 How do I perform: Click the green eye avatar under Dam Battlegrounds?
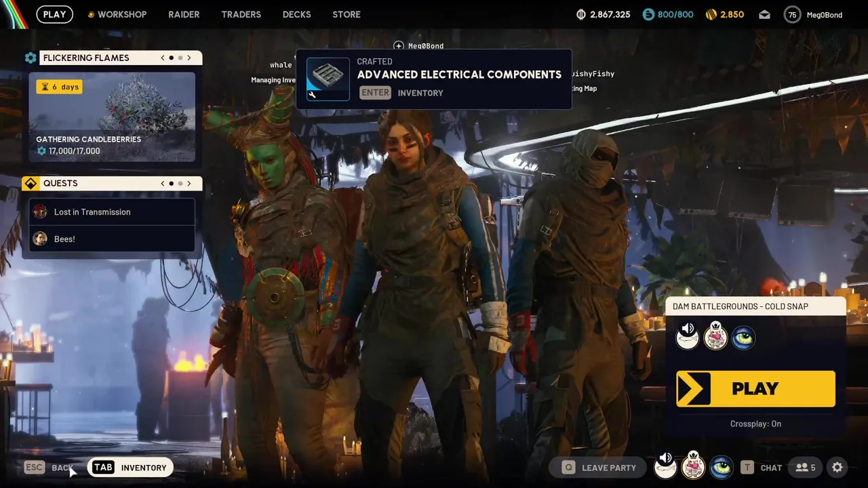[x=743, y=337]
